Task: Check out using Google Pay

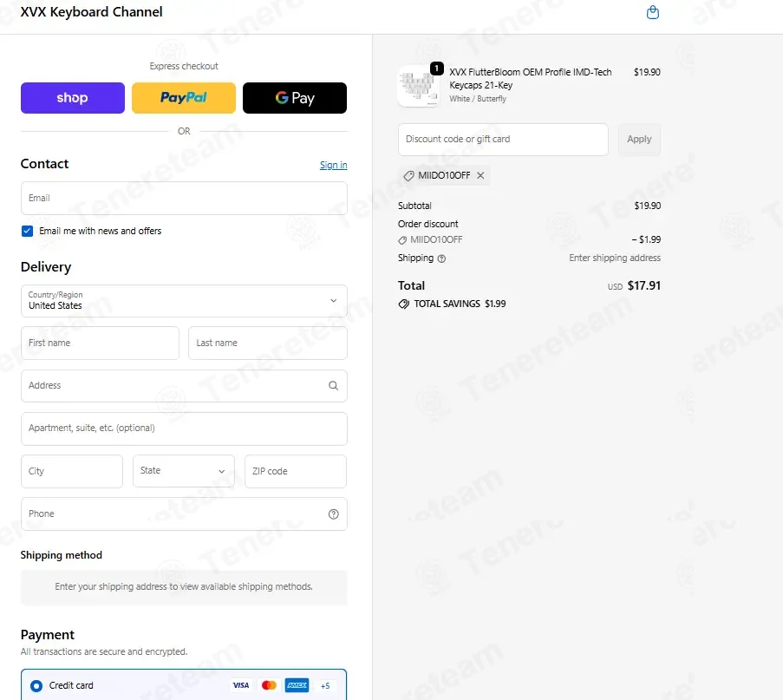Action: 295,98
